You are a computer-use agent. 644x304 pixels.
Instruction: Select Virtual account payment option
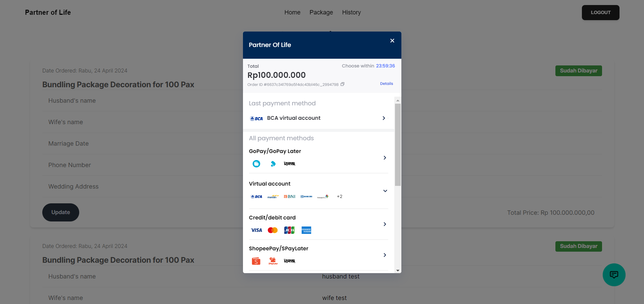[318, 191]
